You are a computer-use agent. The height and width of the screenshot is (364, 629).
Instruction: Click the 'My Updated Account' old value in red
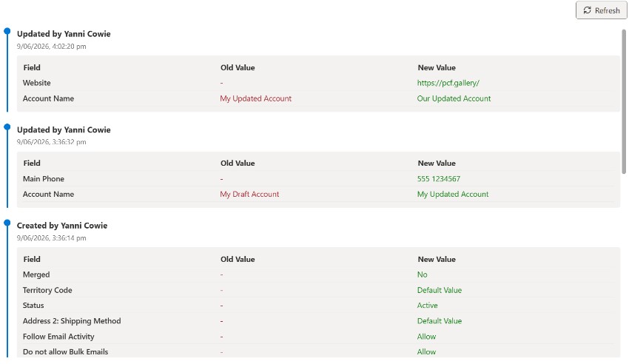(x=255, y=98)
